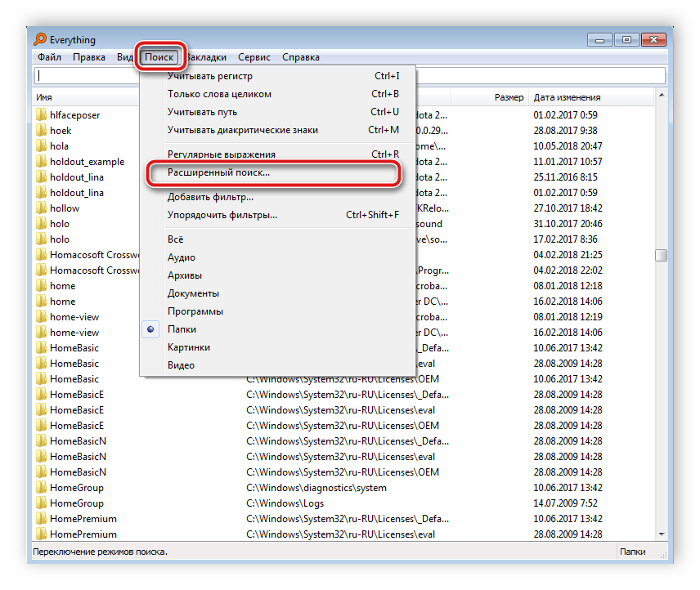Click the HomeGroup folder icon in diagnostics row

[x=41, y=487]
